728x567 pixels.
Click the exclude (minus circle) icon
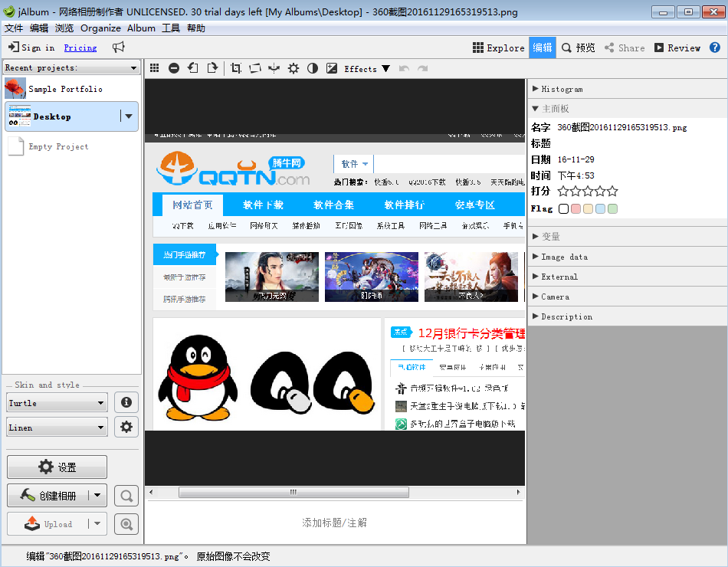tap(174, 68)
